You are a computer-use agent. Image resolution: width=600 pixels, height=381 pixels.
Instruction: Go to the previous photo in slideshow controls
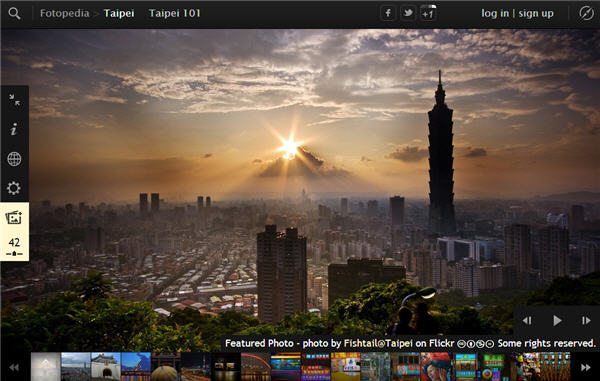click(x=527, y=321)
